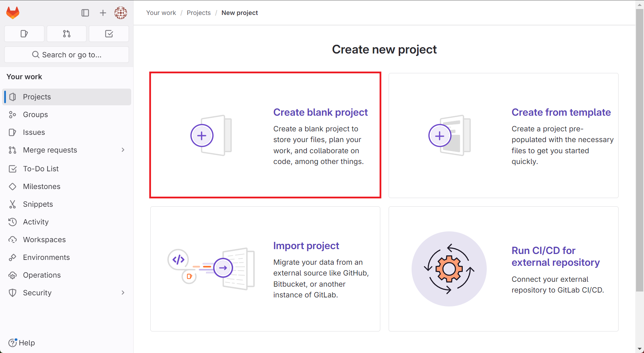Click the Workspaces icon in sidebar
644x353 pixels.
point(13,239)
